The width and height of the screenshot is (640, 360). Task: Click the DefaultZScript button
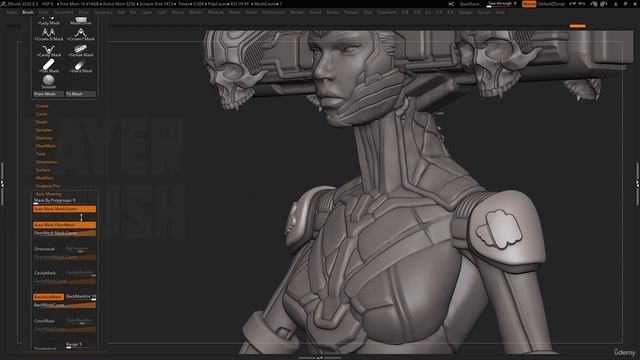point(551,4)
